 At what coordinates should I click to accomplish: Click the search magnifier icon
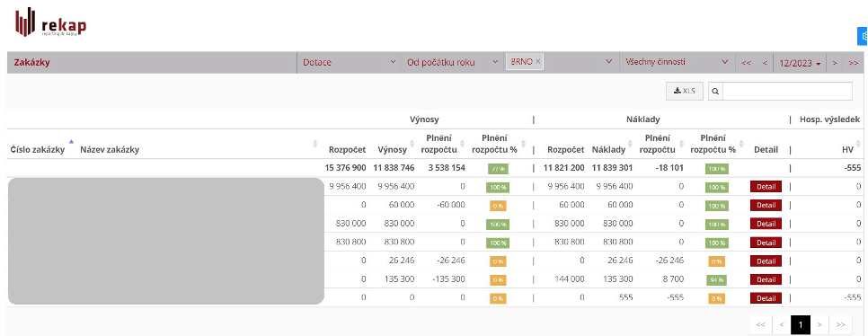tap(715, 92)
